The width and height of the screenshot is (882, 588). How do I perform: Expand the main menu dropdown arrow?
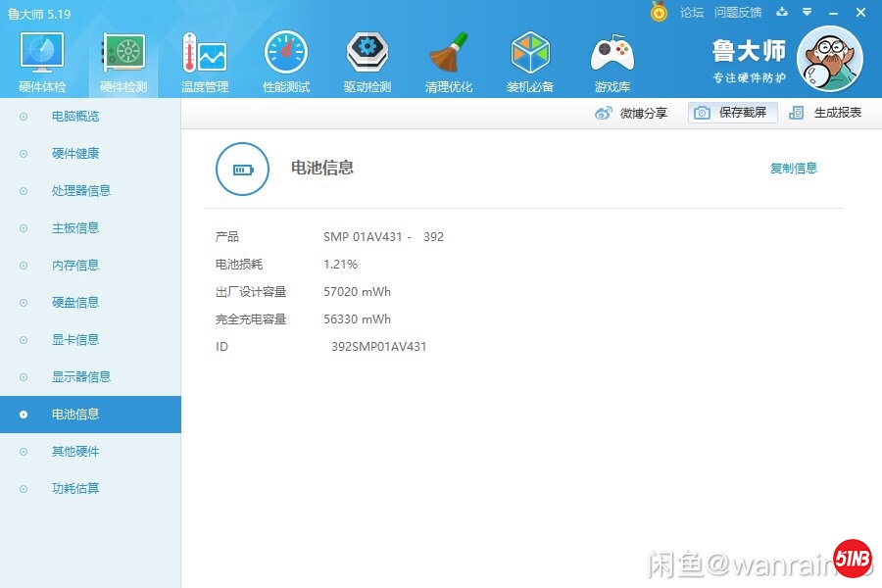pyautogui.click(x=807, y=13)
